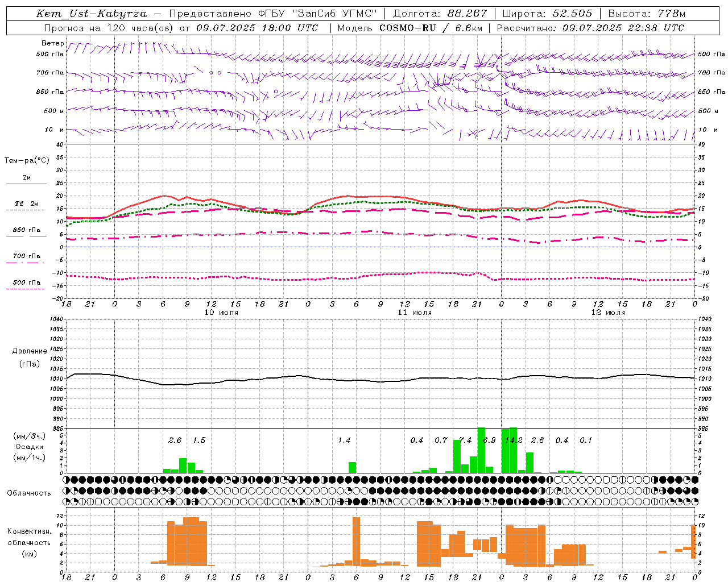The width and height of the screenshot is (728, 582).
Task: Click the 1.4 precipitation total
Action: [x=344, y=440]
